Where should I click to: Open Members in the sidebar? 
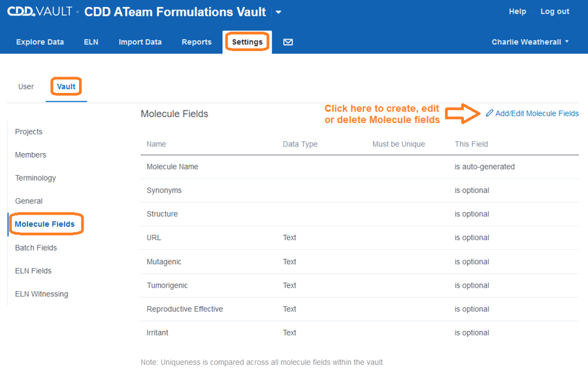click(x=30, y=155)
